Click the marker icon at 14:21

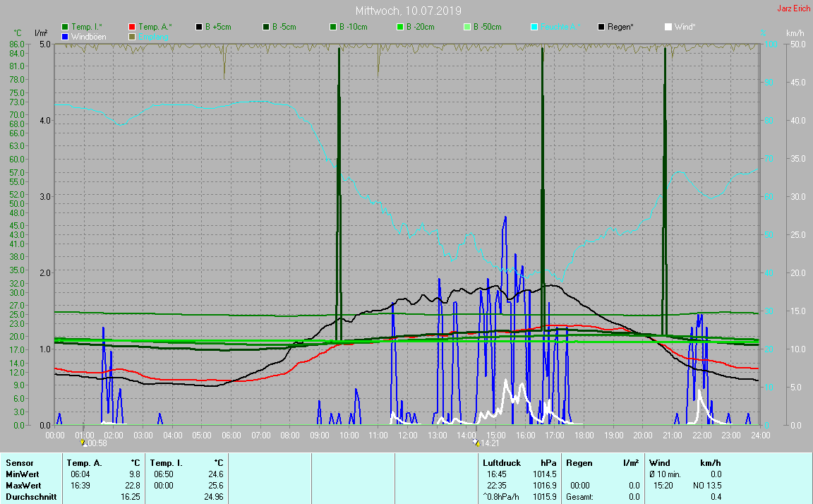pos(476,443)
